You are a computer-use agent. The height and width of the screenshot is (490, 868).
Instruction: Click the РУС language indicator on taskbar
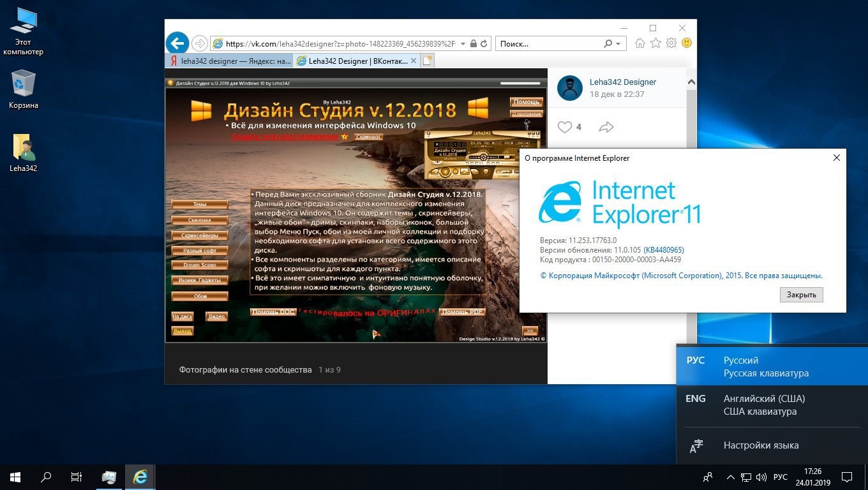tap(780, 477)
